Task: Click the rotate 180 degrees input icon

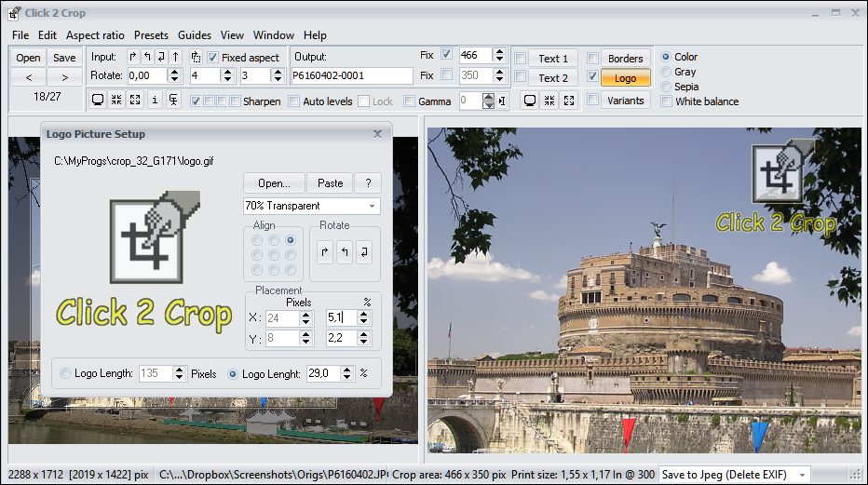Action: point(161,58)
